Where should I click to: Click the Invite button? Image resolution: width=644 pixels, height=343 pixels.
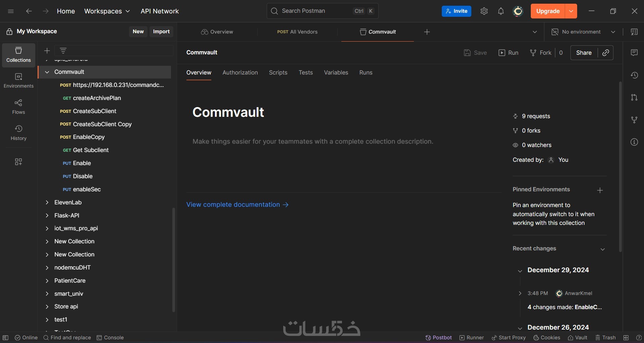coord(457,11)
